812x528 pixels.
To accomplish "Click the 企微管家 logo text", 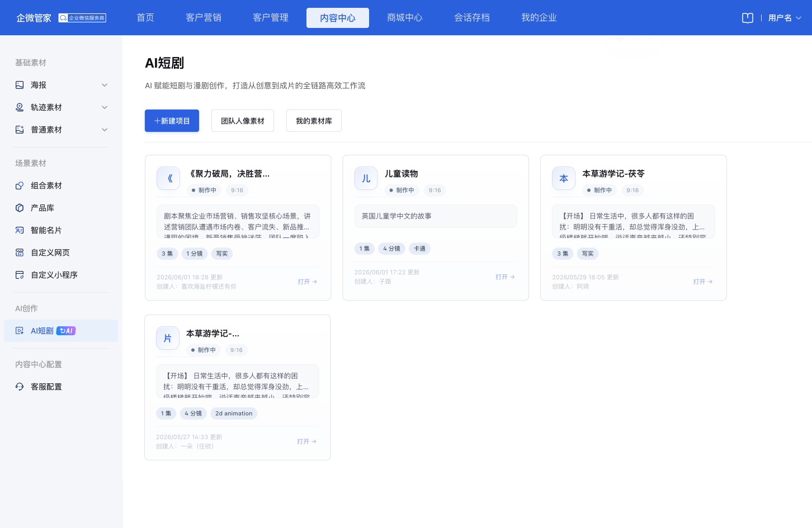I will tap(34, 18).
